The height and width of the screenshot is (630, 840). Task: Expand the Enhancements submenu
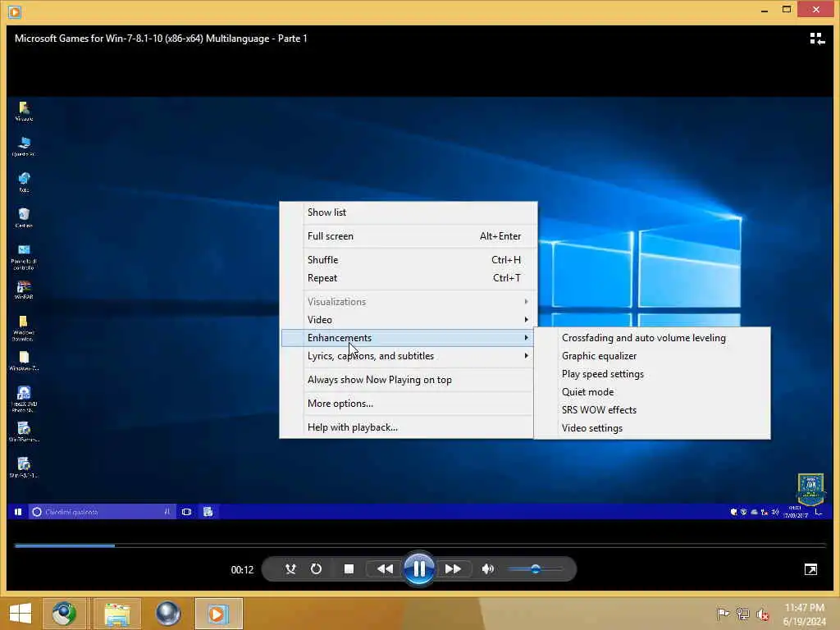409,338
